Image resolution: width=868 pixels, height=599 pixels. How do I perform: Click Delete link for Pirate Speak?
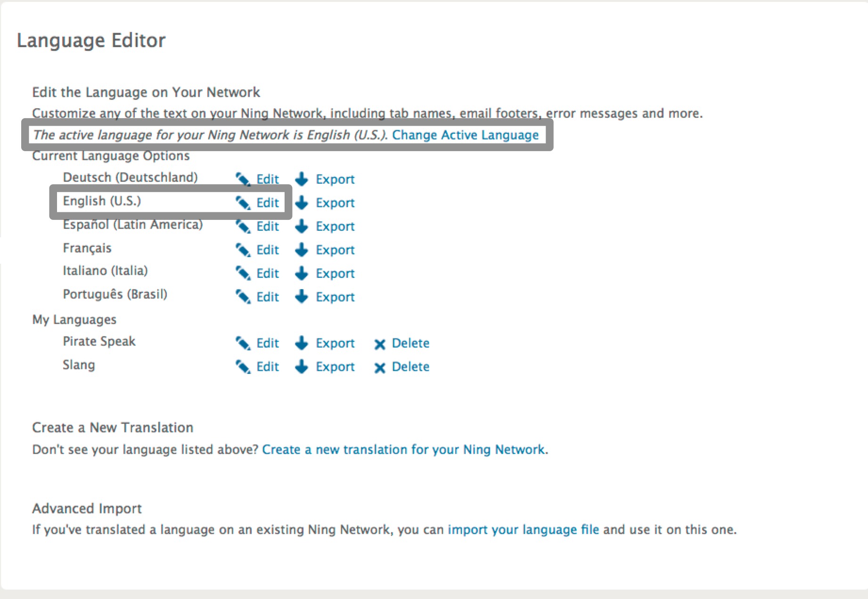point(410,343)
